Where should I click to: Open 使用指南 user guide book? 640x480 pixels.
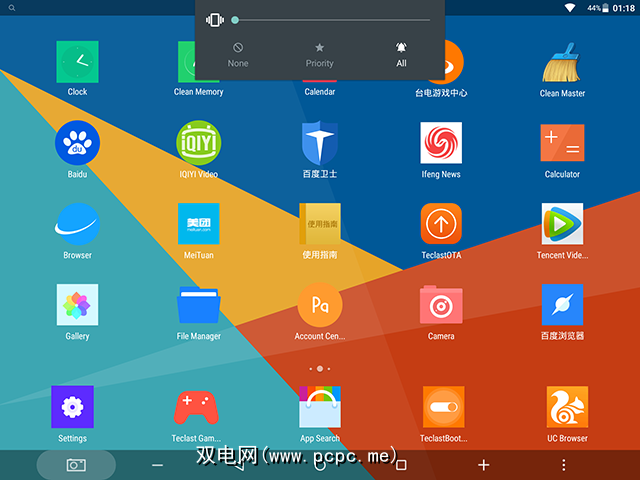(320, 224)
